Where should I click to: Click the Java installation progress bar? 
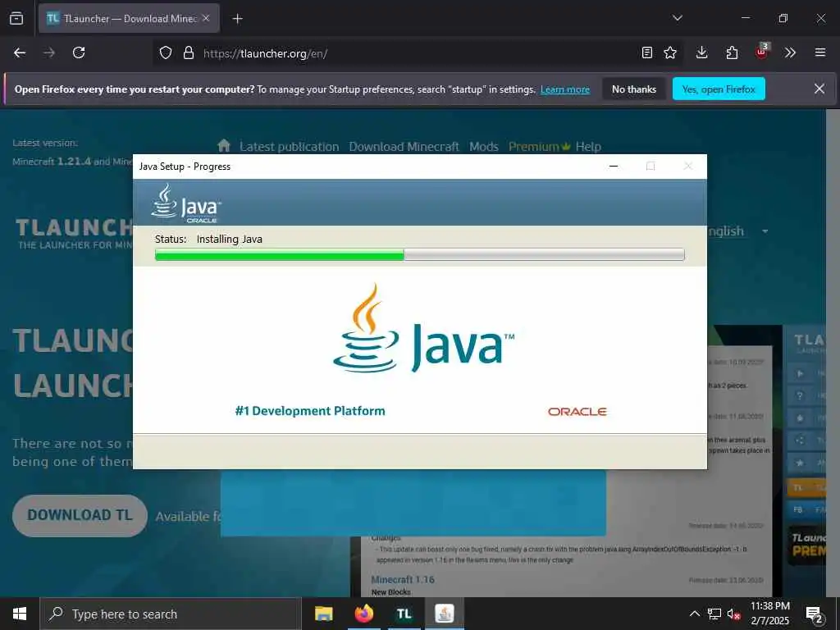tap(419, 254)
